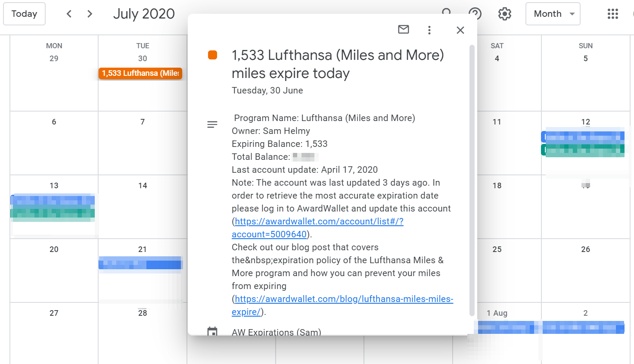This screenshot has height=364, width=634.
Task: Select day 26 in the calendar
Action: click(586, 249)
